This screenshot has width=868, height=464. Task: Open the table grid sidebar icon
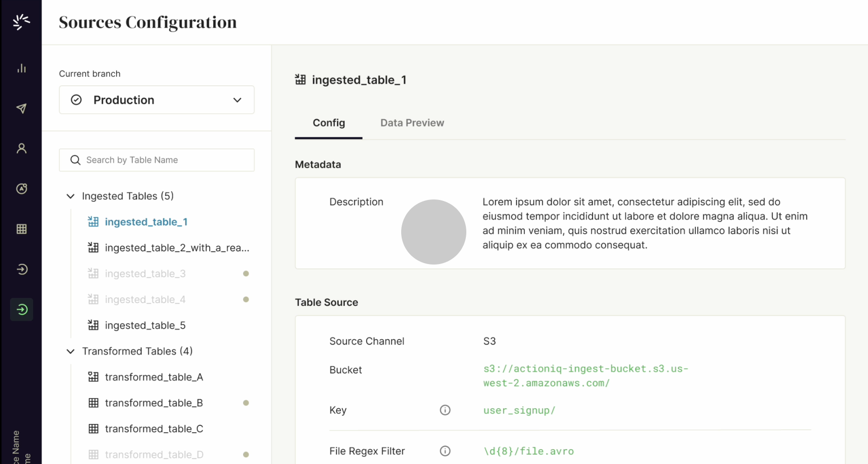(21, 229)
